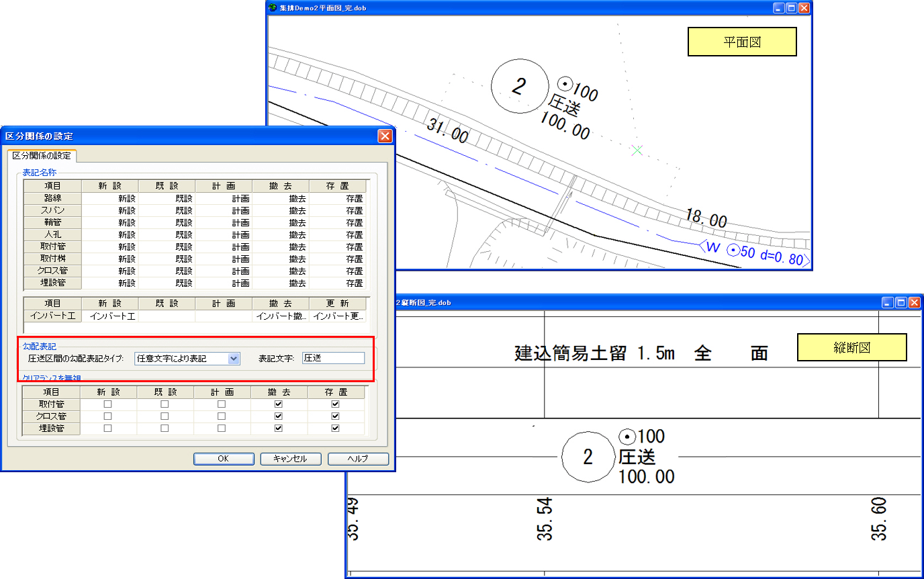Uncheck 撤去 checkbox for クロス管 row
Viewport: 924px width, 579px height.
coord(279,416)
